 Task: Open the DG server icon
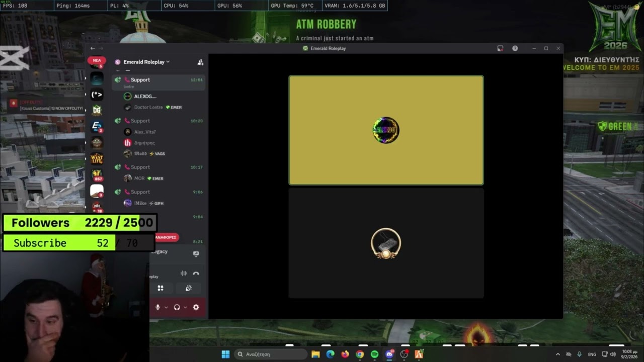(97, 110)
